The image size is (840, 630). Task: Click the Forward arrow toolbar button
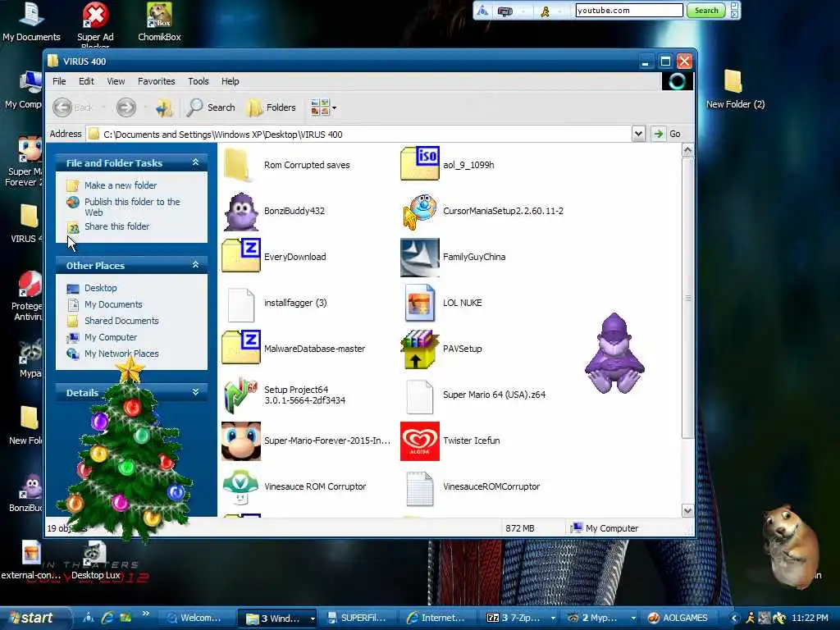click(126, 107)
